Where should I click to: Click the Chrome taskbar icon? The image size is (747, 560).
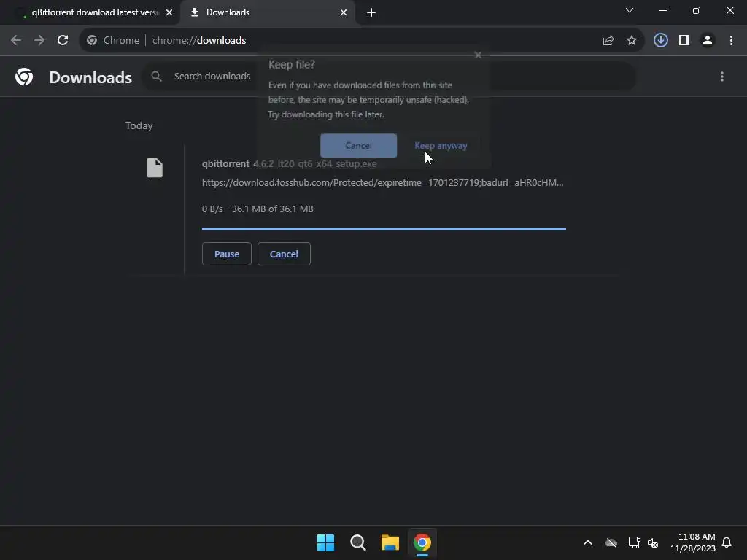422,542
